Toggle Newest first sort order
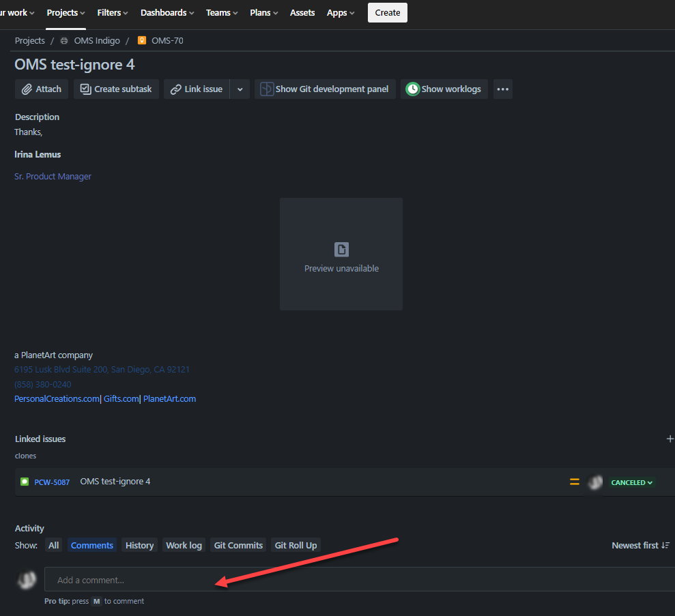The height and width of the screenshot is (616, 675). (x=641, y=546)
